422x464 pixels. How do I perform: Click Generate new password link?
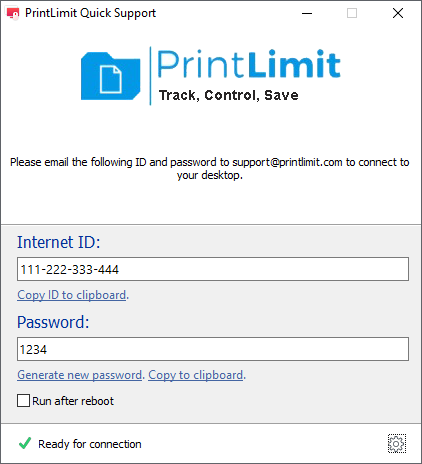tap(80, 375)
